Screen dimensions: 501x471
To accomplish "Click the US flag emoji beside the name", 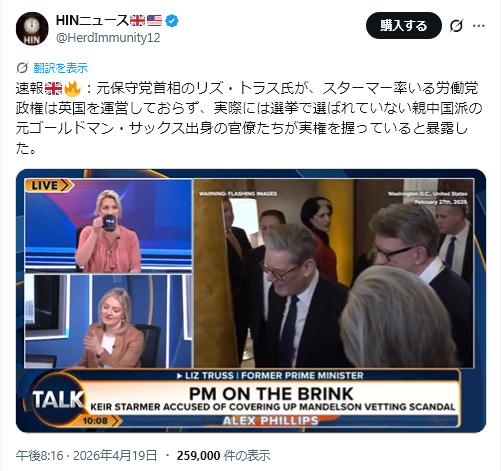I will 154,21.
